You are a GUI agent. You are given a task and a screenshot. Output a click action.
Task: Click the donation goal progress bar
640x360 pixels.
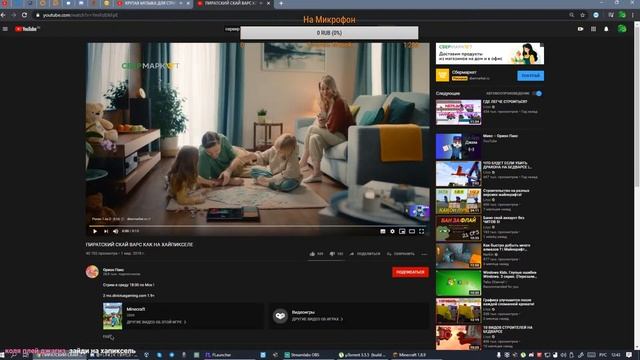coord(329,33)
